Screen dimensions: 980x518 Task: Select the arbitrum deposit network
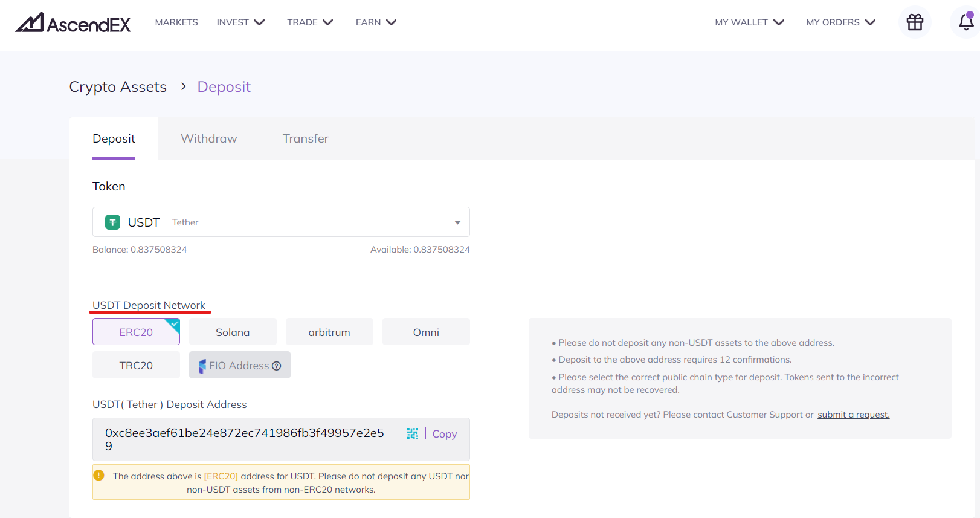pos(329,332)
